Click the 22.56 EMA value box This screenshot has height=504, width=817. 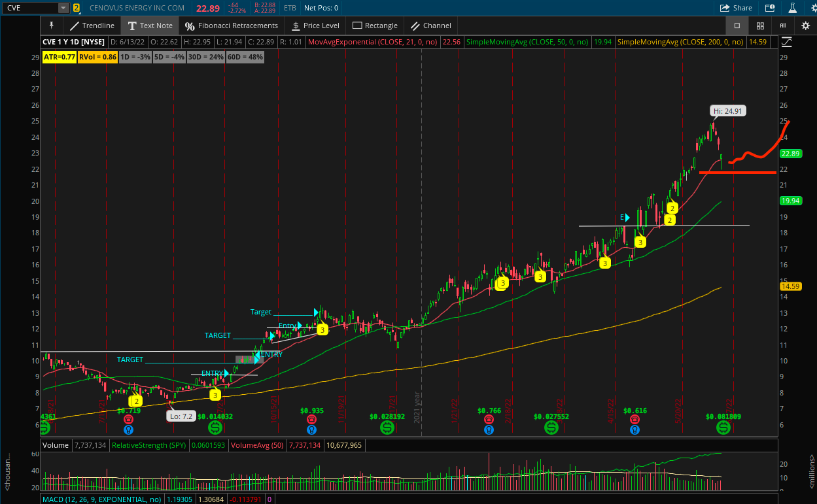tap(451, 42)
